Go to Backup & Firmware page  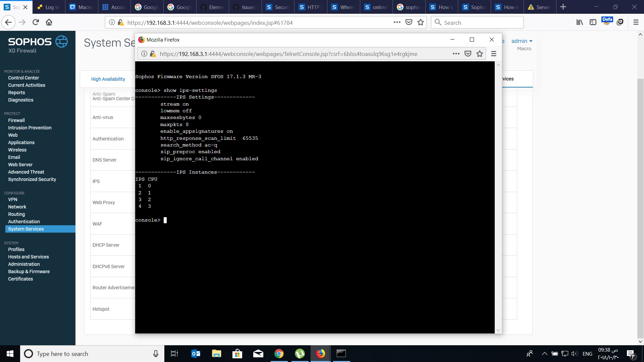[x=29, y=271]
